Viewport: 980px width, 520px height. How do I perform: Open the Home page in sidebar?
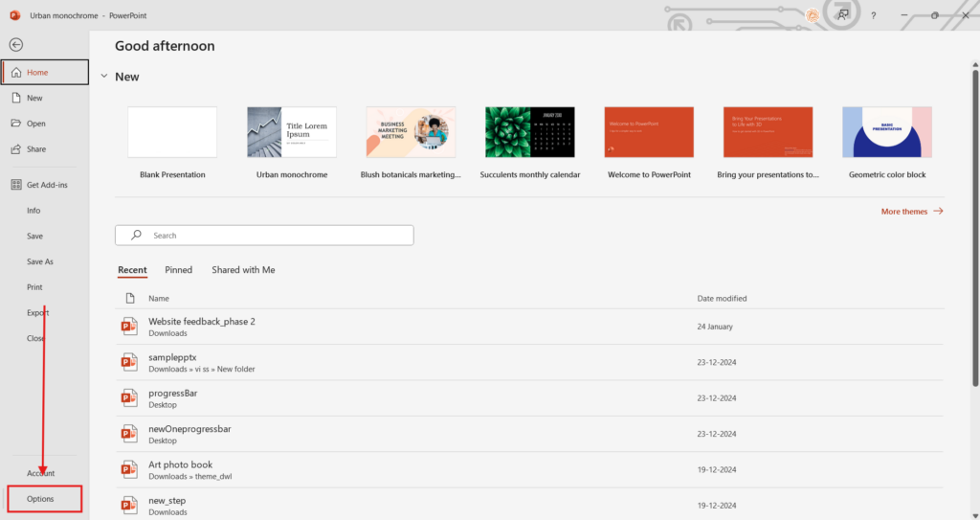coord(38,73)
